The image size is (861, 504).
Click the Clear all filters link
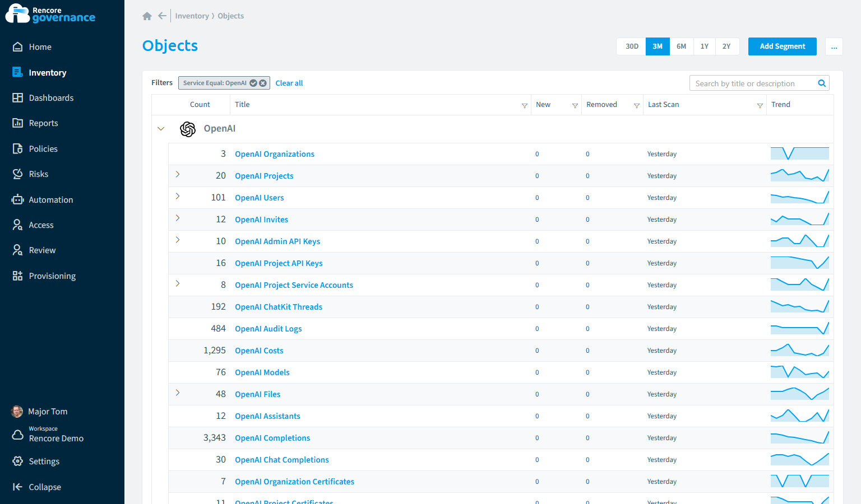point(289,83)
